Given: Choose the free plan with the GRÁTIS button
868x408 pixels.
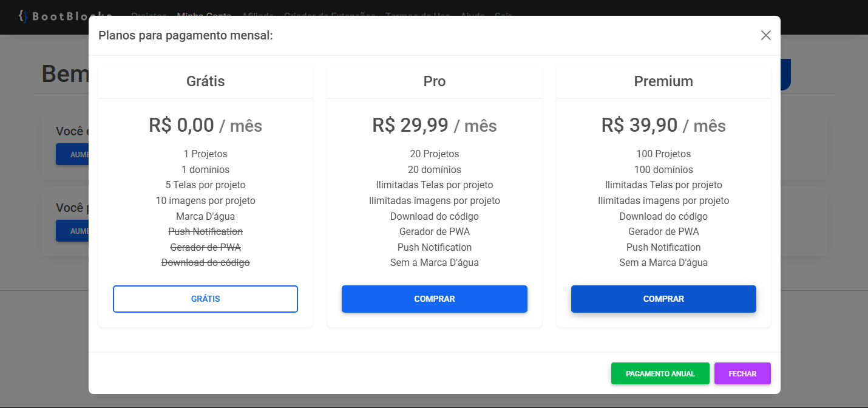Looking at the screenshot, I should [205, 299].
